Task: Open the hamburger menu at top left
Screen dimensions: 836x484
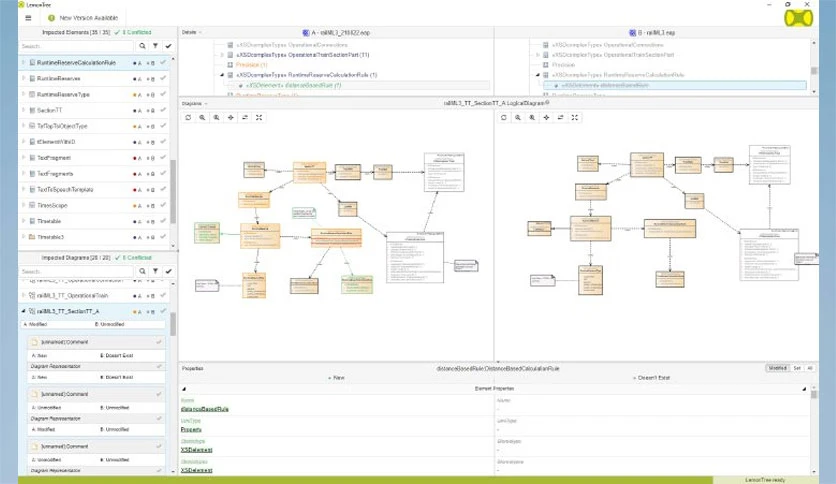Action: [28, 18]
